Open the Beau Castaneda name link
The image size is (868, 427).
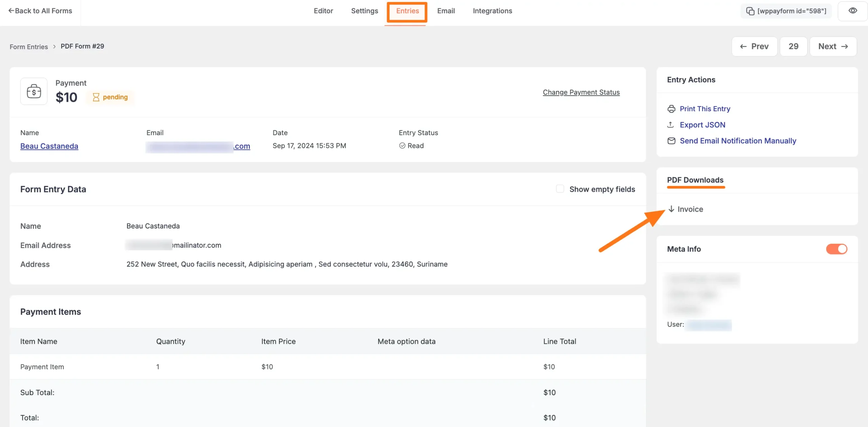tap(49, 146)
